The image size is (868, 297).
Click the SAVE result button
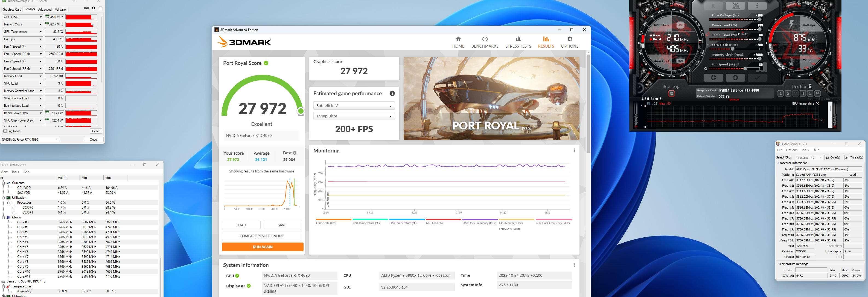point(282,225)
